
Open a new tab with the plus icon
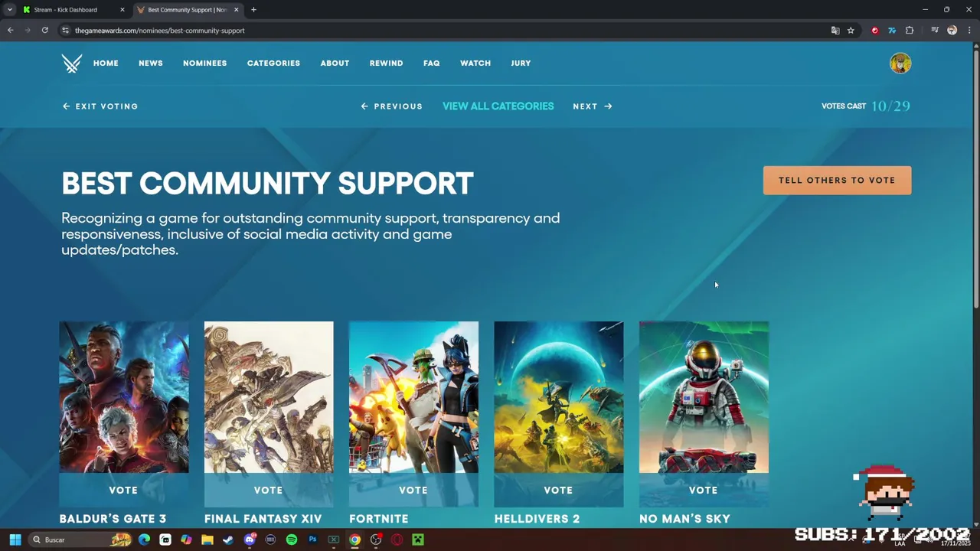click(253, 10)
